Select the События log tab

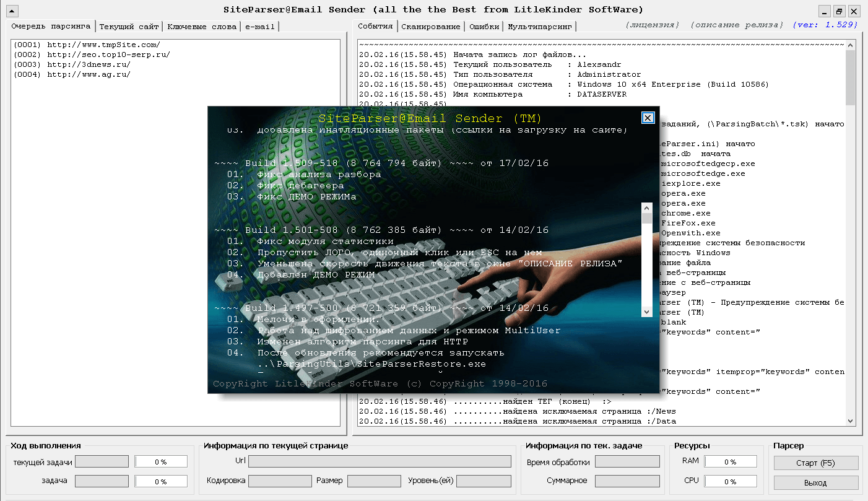pos(375,26)
